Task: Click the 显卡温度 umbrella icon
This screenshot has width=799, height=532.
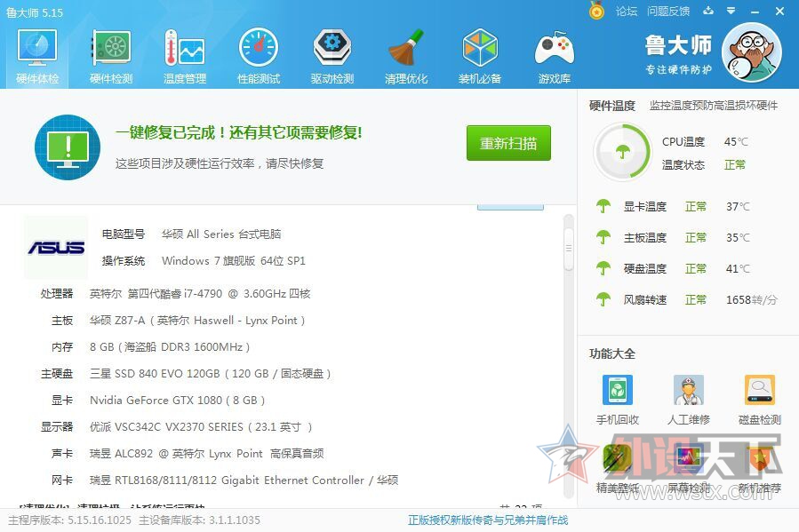Action: [603, 206]
